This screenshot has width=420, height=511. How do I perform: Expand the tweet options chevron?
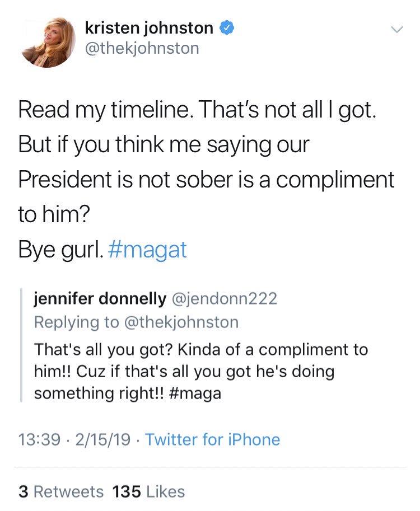pyautogui.click(x=397, y=30)
